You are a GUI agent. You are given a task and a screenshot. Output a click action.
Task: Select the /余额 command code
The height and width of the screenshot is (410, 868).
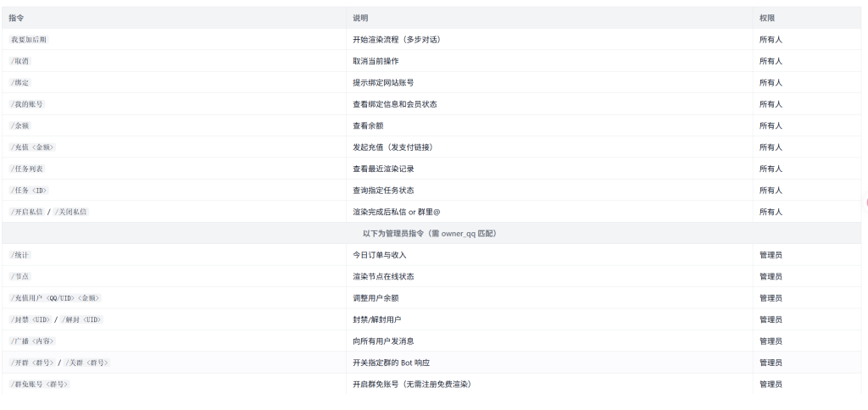pos(21,125)
